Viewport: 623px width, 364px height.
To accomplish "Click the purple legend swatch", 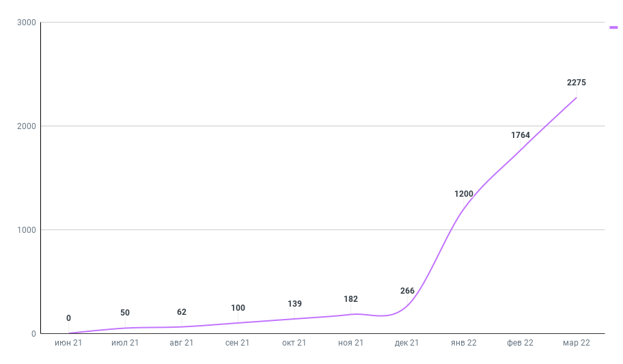I will tap(614, 27).
